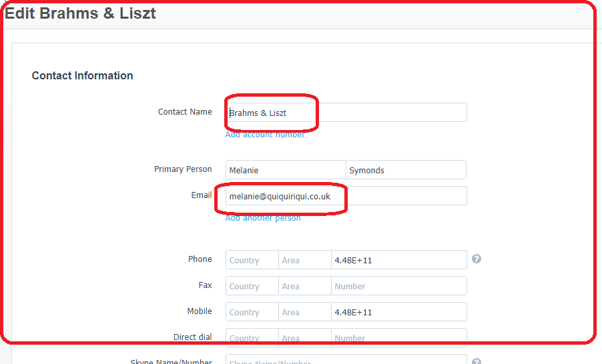The height and width of the screenshot is (364, 602).
Task: Click the Email address input field
Action: [346, 195]
